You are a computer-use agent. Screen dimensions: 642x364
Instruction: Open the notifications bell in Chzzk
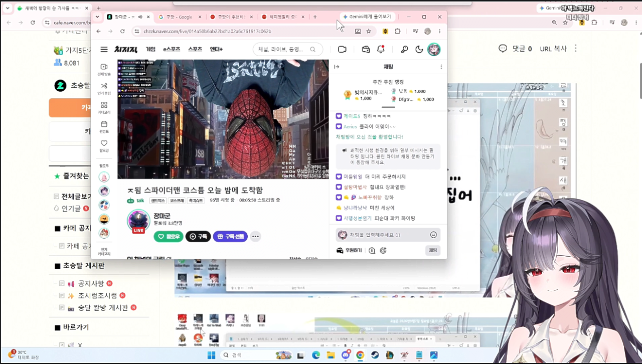click(381, 49)
